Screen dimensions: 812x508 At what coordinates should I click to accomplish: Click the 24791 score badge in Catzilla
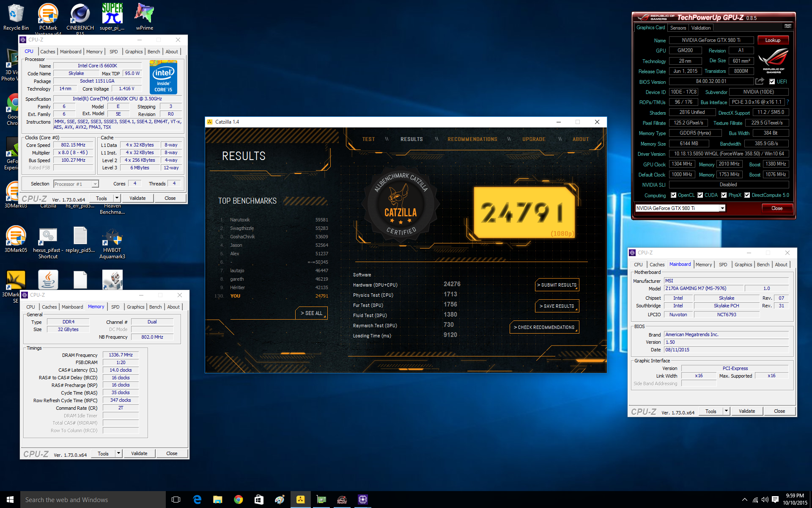click(x=524, y=212)
